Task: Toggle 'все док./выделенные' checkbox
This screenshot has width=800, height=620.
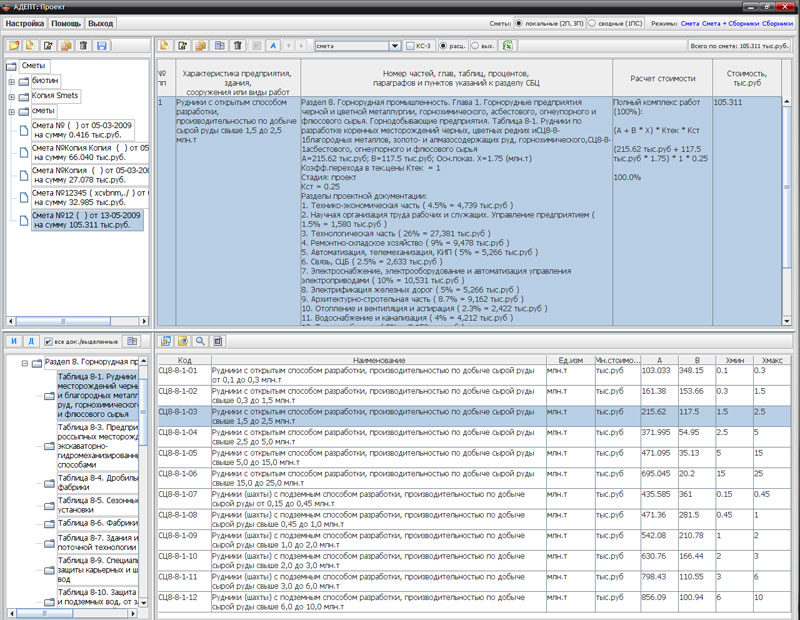Action: (49, 342)
